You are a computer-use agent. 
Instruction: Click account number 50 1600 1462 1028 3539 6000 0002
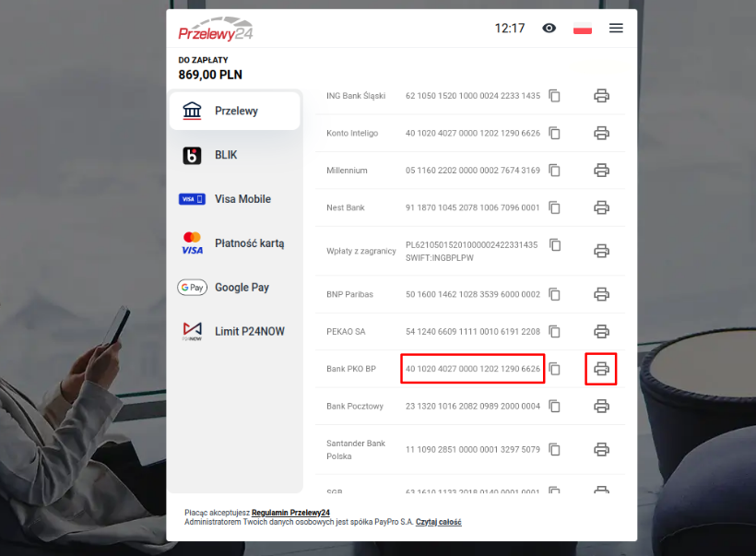click(472, 294)
